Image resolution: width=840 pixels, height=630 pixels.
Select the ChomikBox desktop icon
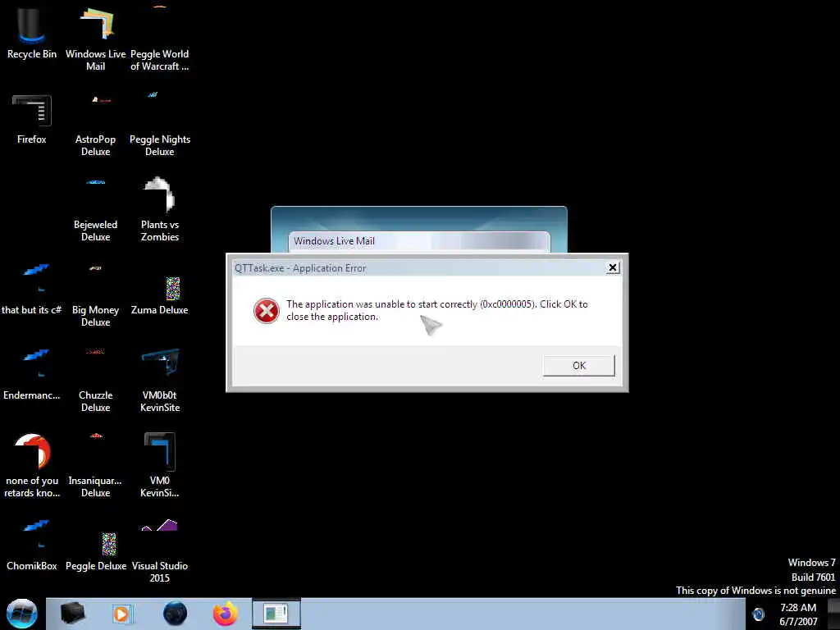pos(32,546)
